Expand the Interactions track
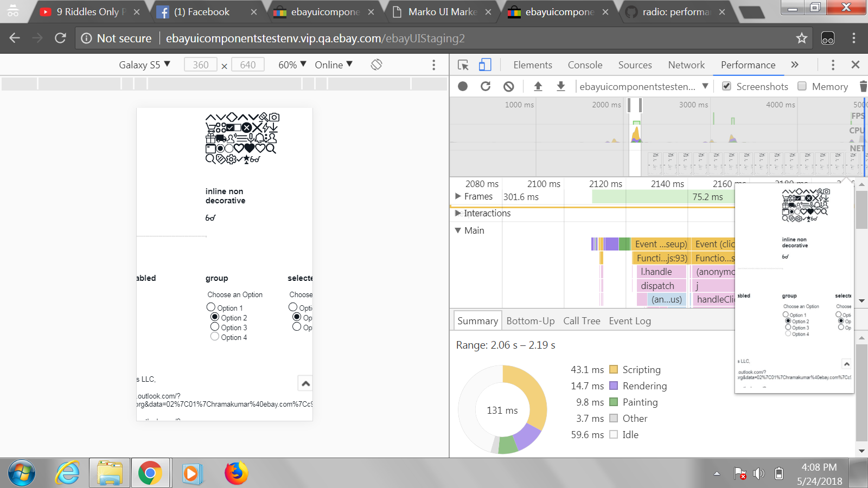868x488 pixels. tap(458, 213)
